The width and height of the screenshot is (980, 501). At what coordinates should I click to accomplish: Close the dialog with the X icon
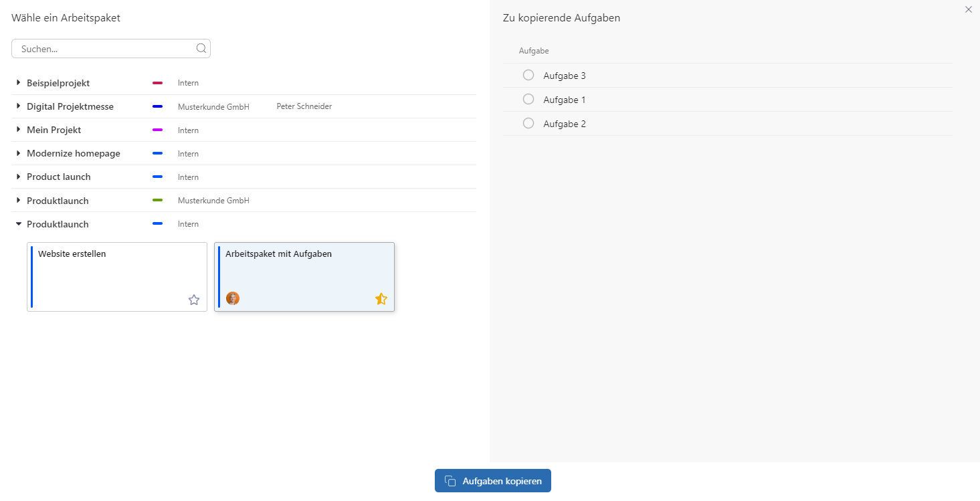[x=969, y=9]
